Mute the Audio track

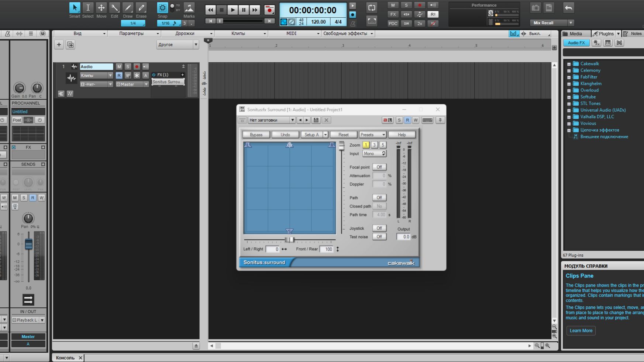(x=119, y=67)
